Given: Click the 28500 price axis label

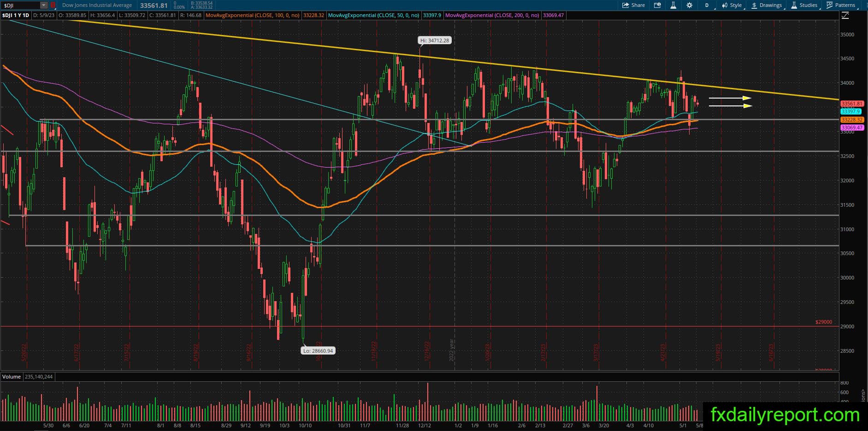Looking at the screenshot, I should [847, 351].
